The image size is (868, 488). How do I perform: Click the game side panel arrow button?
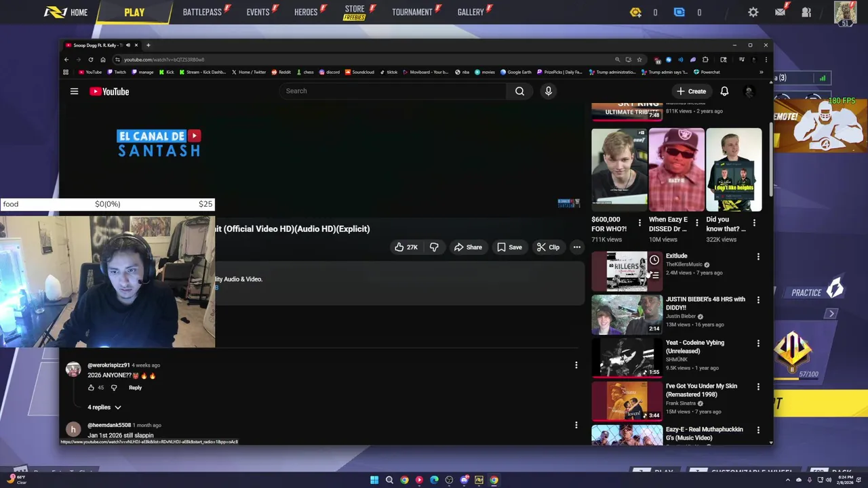click(x=831, y=314)
